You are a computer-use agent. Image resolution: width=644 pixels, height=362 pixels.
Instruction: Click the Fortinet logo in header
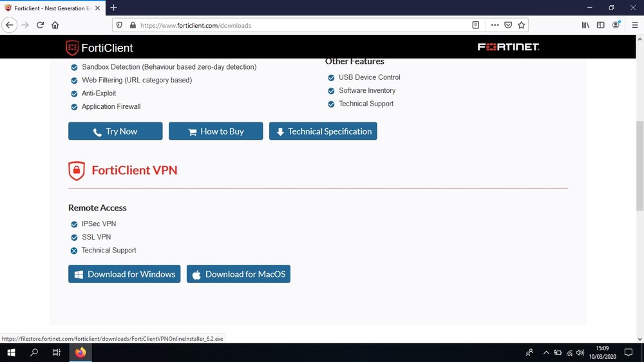[x=508, y=47]
